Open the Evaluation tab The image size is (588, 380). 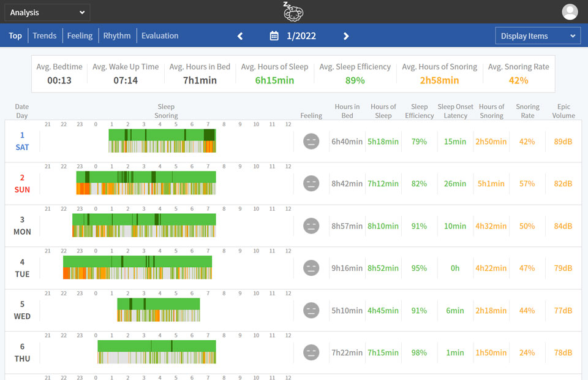[159, 36]
